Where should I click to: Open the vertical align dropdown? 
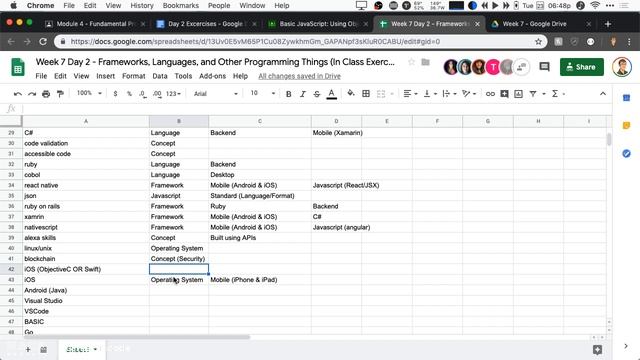(430, 94)
